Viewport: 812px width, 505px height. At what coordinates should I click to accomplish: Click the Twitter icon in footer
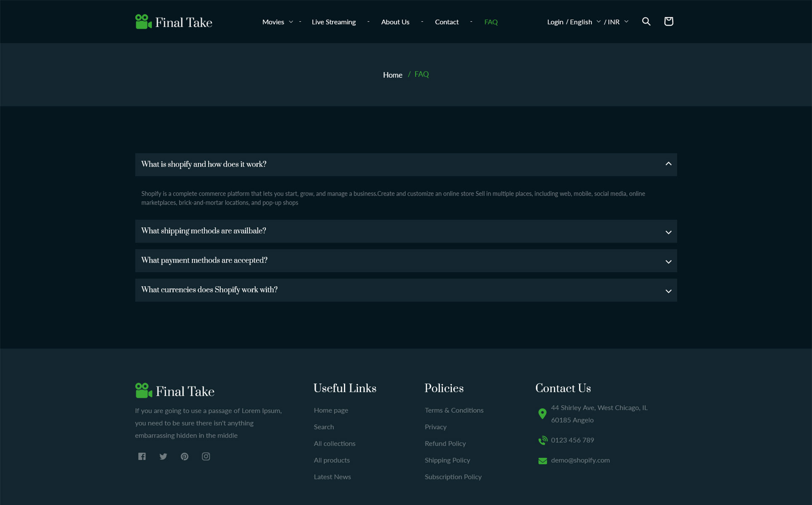(x=163, y=456)
